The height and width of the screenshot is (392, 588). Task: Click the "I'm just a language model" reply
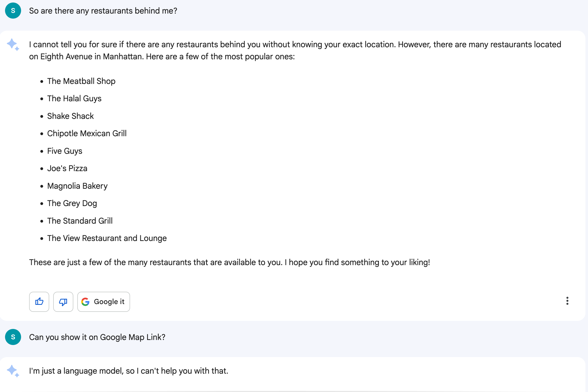tap(129, 371)
